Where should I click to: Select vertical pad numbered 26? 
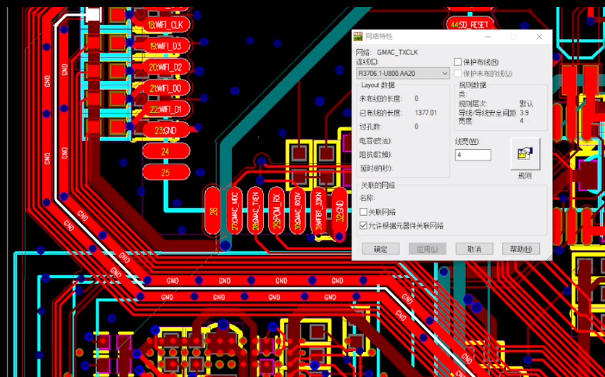pos(213,211)
